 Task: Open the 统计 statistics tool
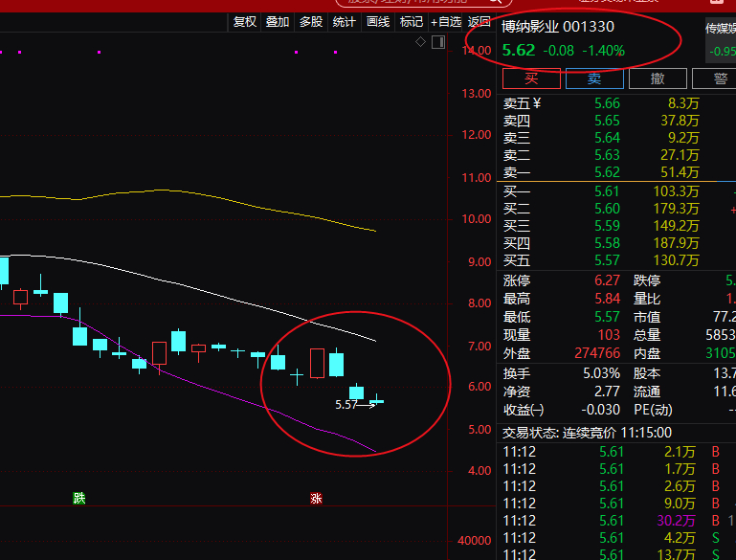(x=344, y=22)
